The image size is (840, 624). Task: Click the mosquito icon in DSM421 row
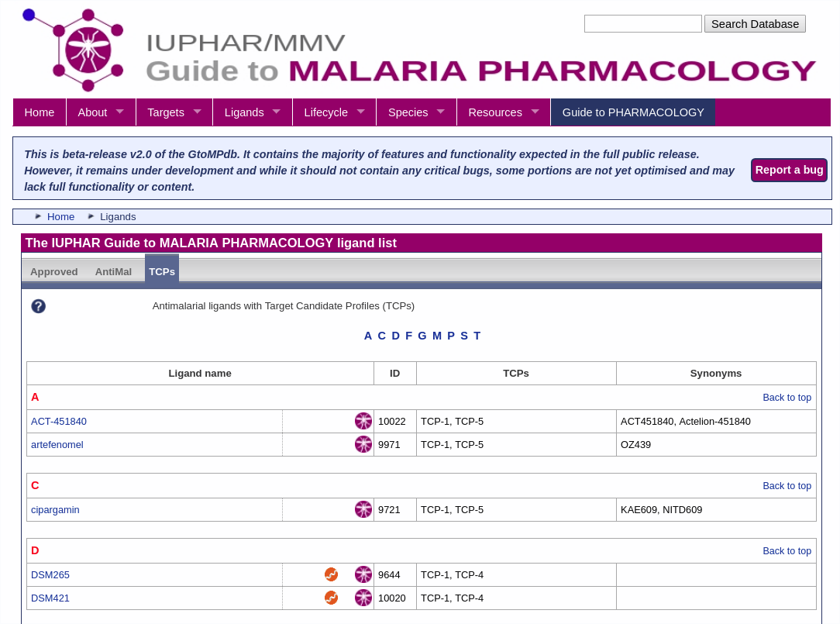[x=363, y=598]
